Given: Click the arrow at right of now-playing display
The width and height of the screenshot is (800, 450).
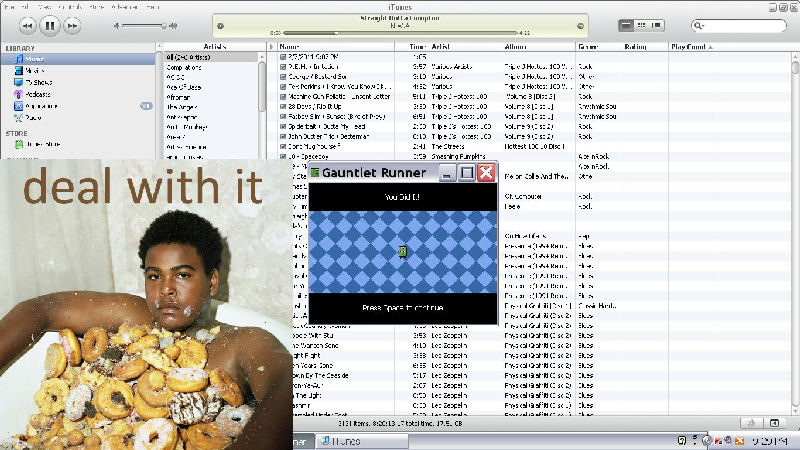Looking at the screenshot, I should pyautogui.click(x=581, y=25).
